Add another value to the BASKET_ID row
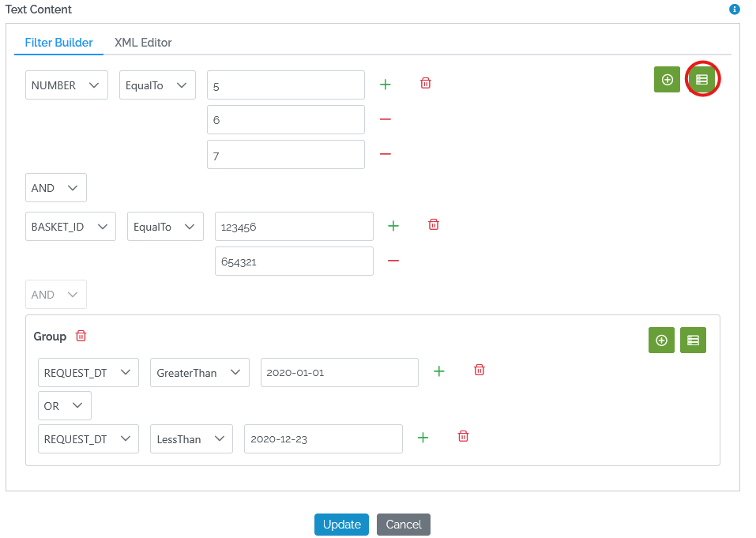This screenshot has height=538, width=756. (x=393, y=226)
